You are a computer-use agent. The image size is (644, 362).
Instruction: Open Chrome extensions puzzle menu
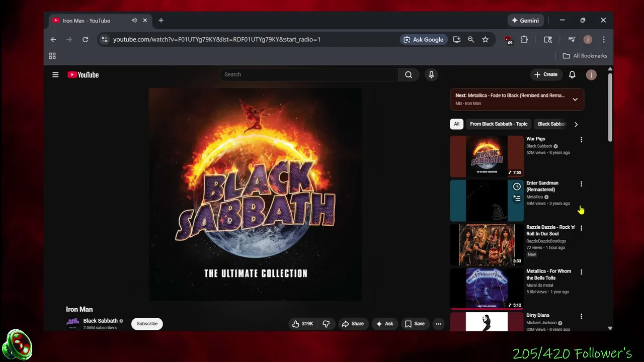[x=524, y=39]
